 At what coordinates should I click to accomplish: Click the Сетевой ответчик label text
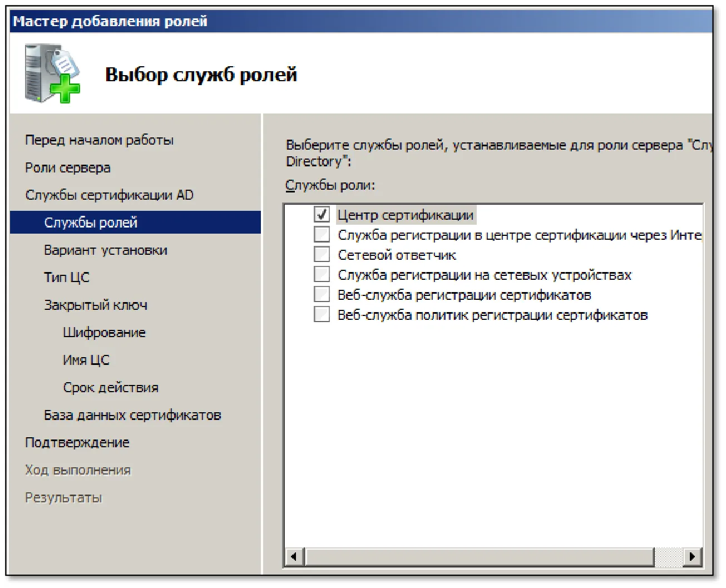tap(397, 255)
